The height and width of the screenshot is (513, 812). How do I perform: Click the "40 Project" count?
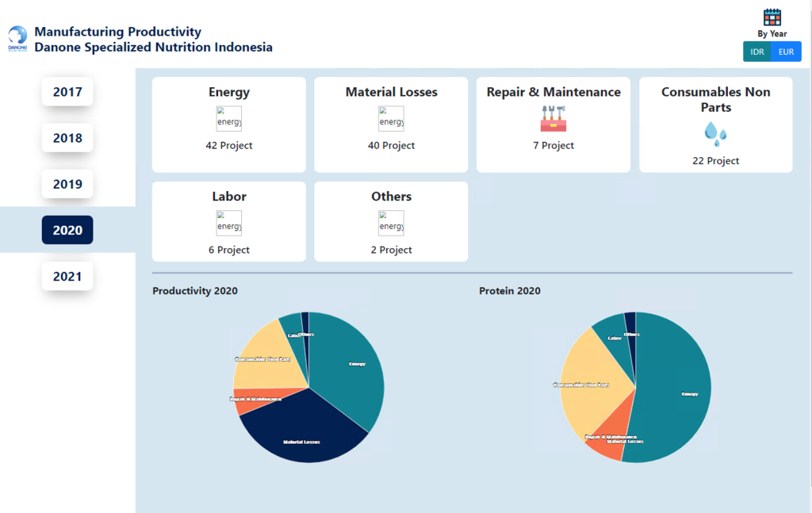pos(391,145)
